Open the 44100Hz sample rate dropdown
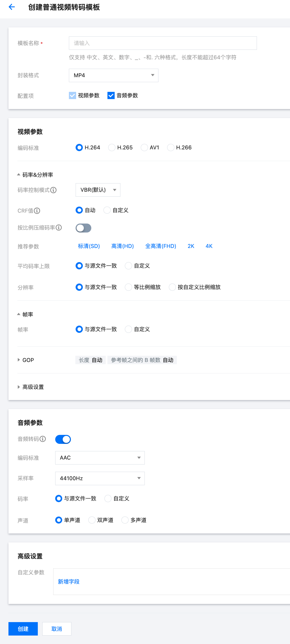The width and height of the screenshot is (290, 644). (100, 478)
